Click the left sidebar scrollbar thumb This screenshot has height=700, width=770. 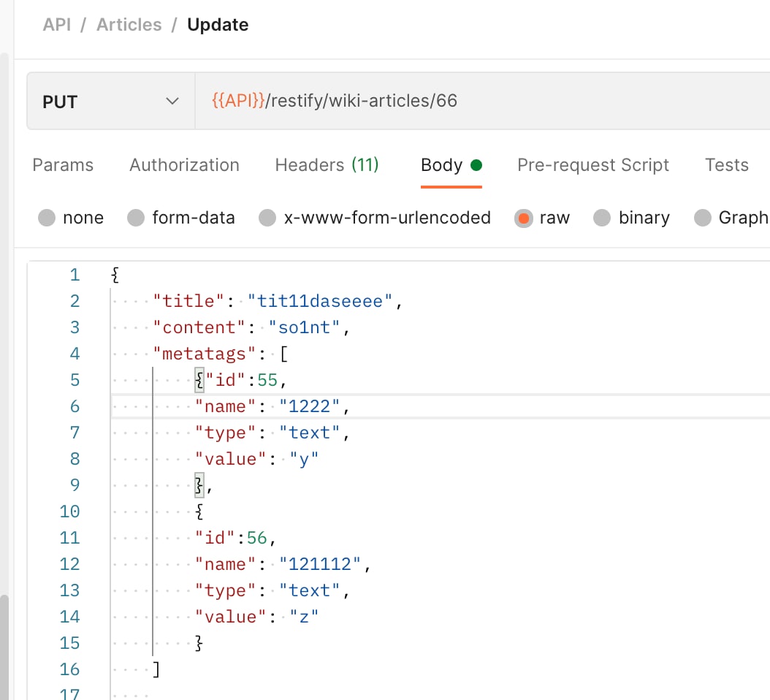coord(4,643)
